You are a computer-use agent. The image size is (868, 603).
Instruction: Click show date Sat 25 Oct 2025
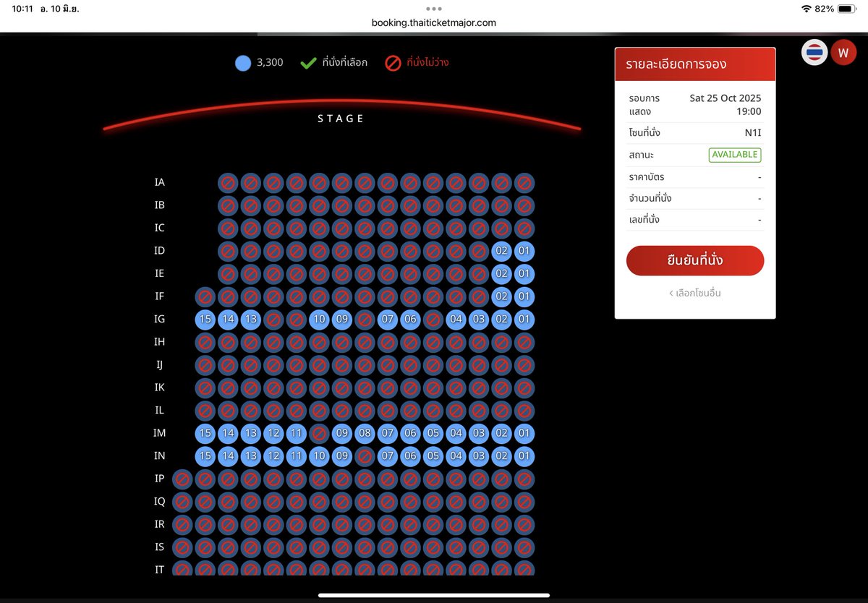click(x=725, y=98)
